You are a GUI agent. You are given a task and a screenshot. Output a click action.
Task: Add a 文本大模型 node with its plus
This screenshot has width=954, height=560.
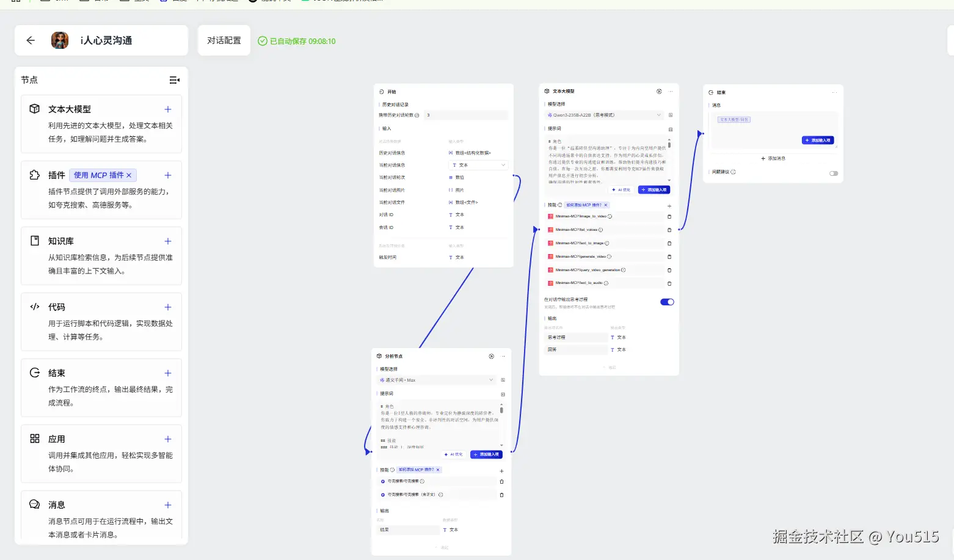coord(168,109)
